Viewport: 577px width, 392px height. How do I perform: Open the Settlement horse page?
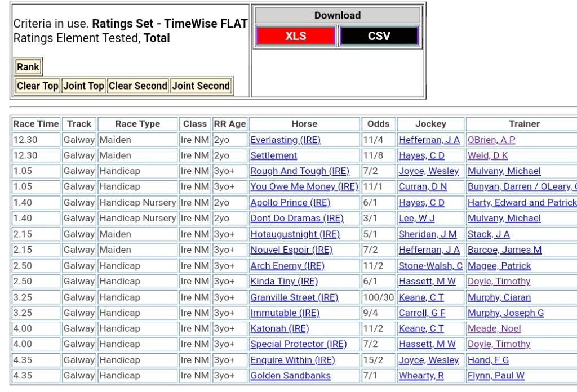coord(273,156)
